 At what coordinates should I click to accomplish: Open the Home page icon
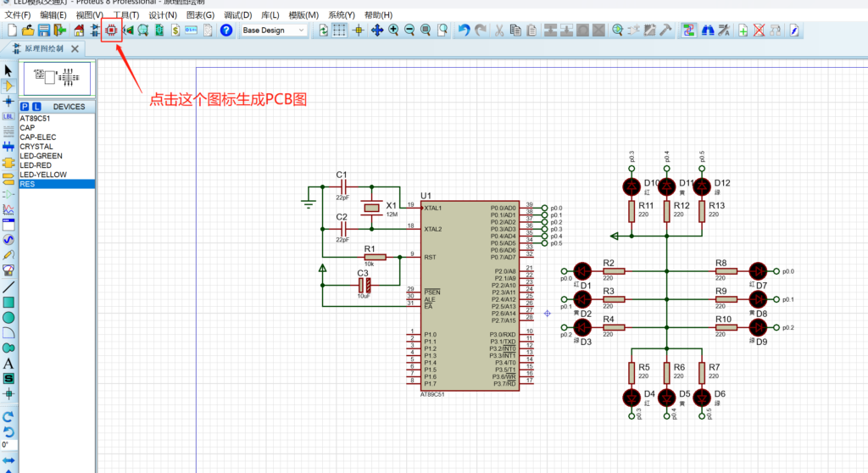click(79, 31)
